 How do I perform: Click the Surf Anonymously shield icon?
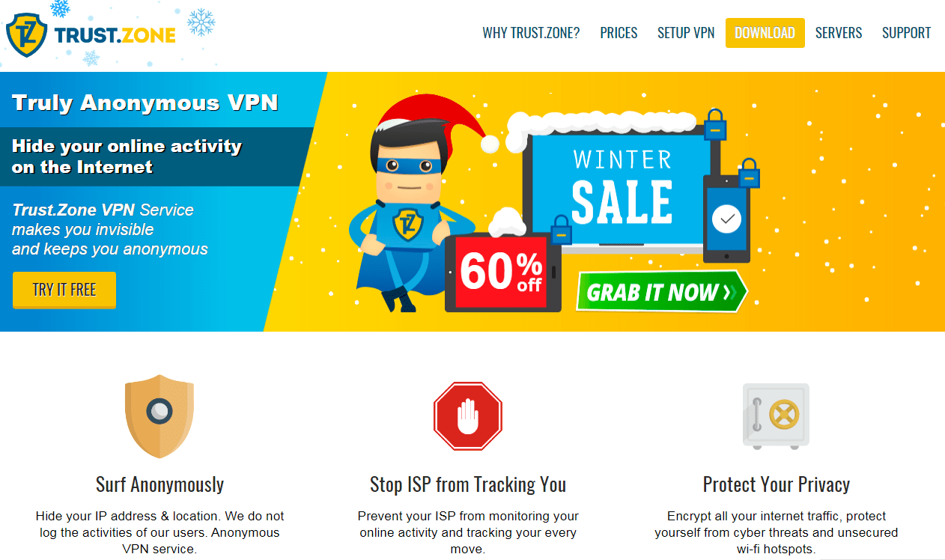[x=159, y=416]
